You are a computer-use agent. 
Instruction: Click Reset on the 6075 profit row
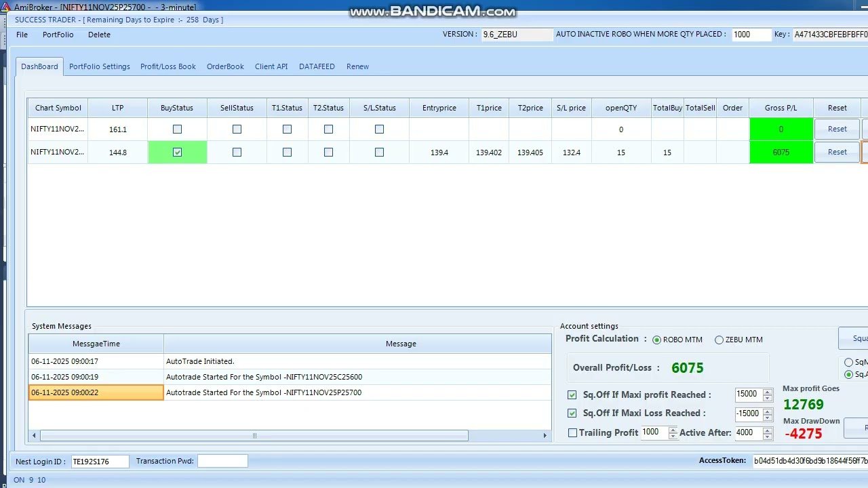(837, 152)
